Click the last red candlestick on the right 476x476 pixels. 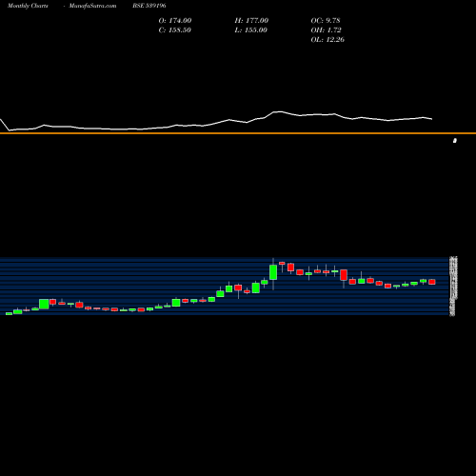pyautogui.click(x=432, y=282)
